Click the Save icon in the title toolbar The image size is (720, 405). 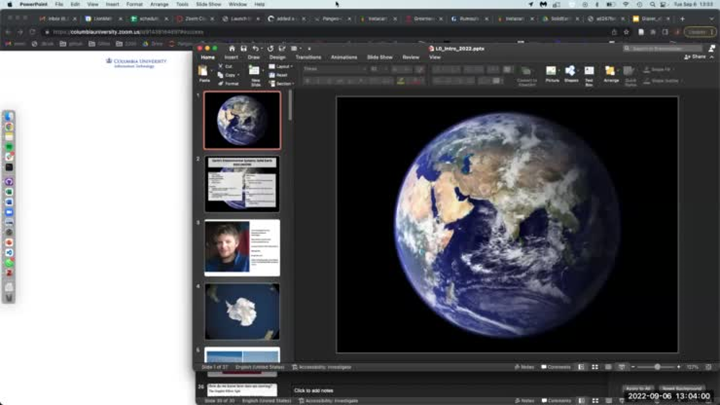point(243,48)
